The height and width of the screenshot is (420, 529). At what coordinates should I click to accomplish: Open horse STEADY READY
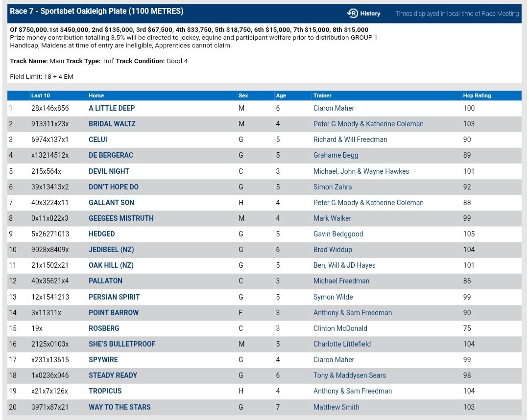(x=113, y=375)
